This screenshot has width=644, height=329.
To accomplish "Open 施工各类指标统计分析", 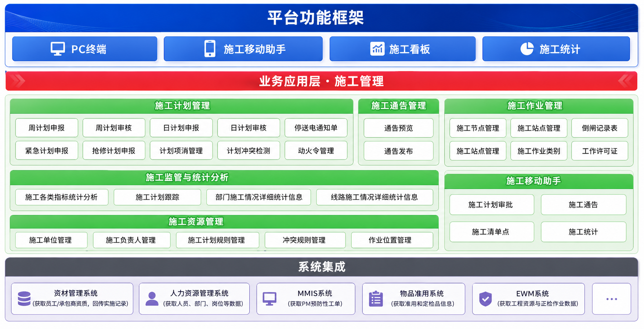I will [x=62, y=197].
